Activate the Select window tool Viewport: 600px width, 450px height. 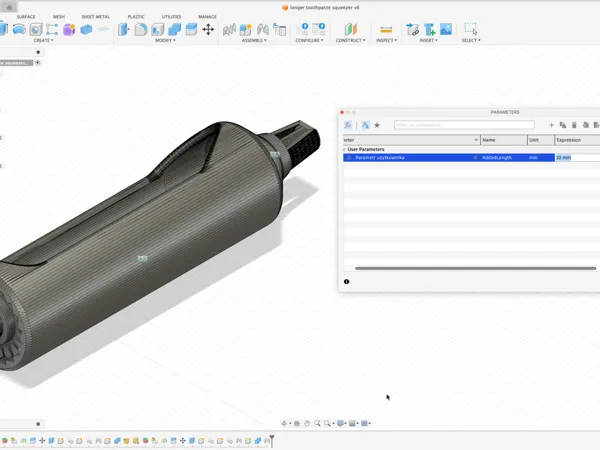pos(471,29)
